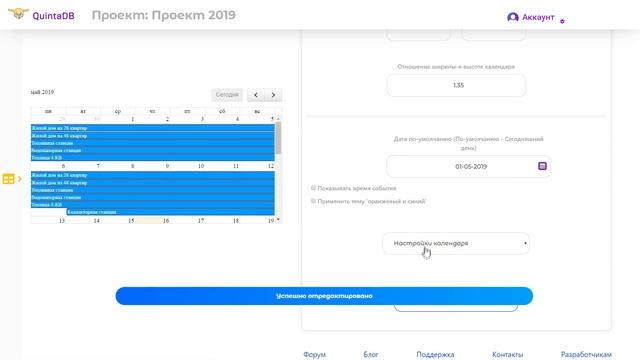Image resolution: width=640 pixels, height=360 pixels.
Task: Expand the Аккаунт dropdown caret
Action: tap(562, 21)
